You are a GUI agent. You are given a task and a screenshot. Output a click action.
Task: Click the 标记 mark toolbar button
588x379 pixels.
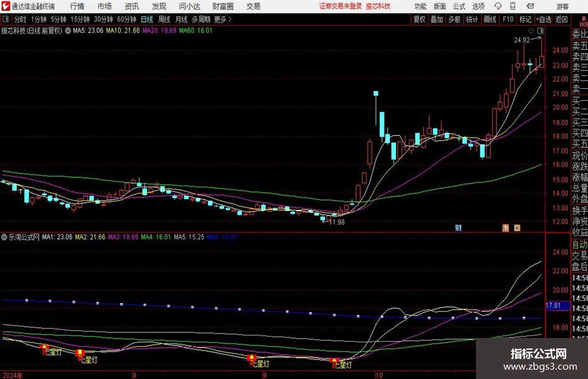[x=525, y=19]
